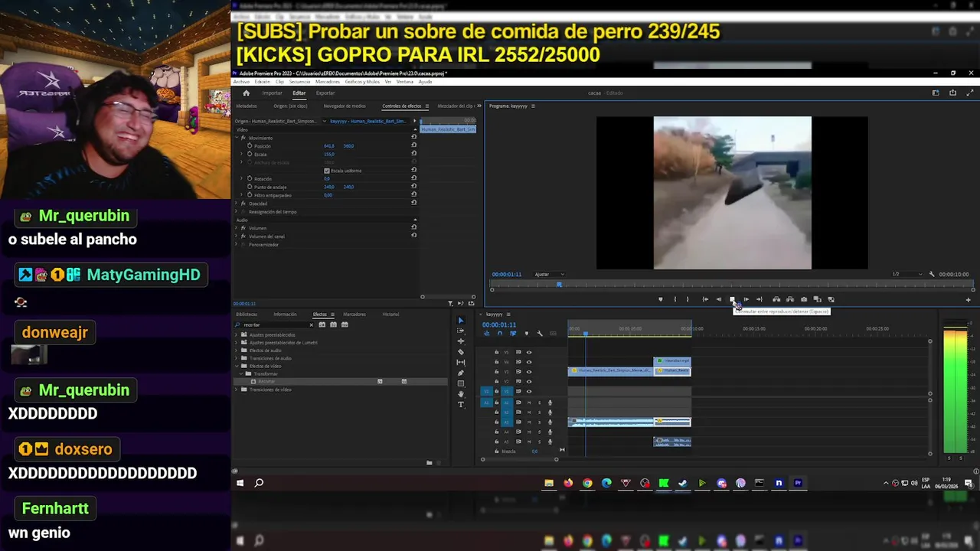This screenshot has height=551, width=980.
Task: Collapse the Movimiento effect group
Action: pyautogui.click(x=237, y=138)
